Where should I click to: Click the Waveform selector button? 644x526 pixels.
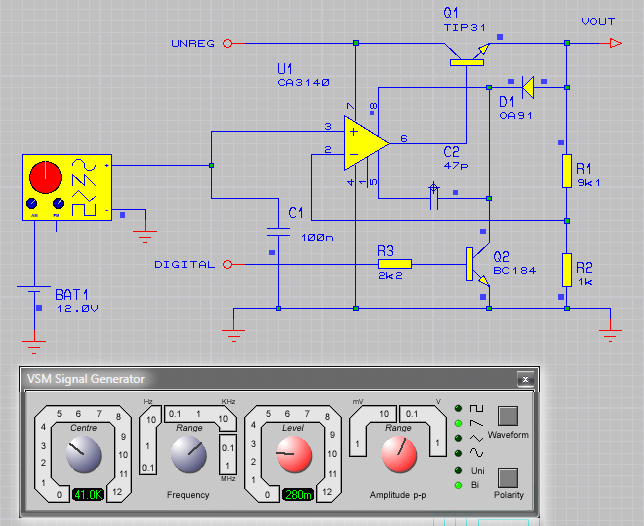pos(508,416)
